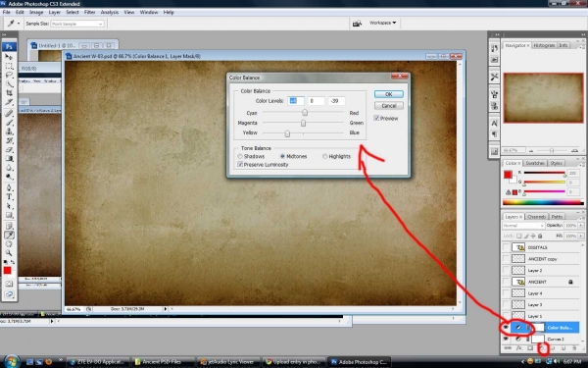Select the Zoom tool in toolbox
The image size is (588, 368).
tap(9, 253)
